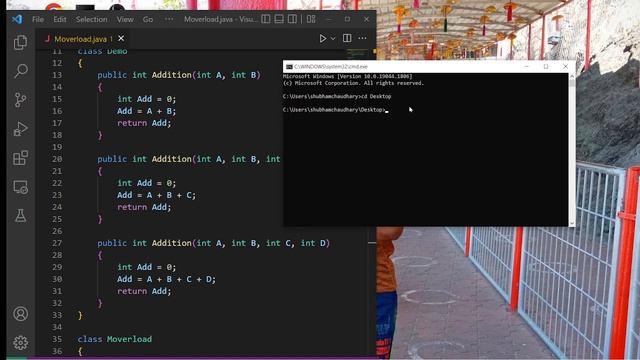
Task: Click line number 27 in gutter
Action: tap(57, 243)
